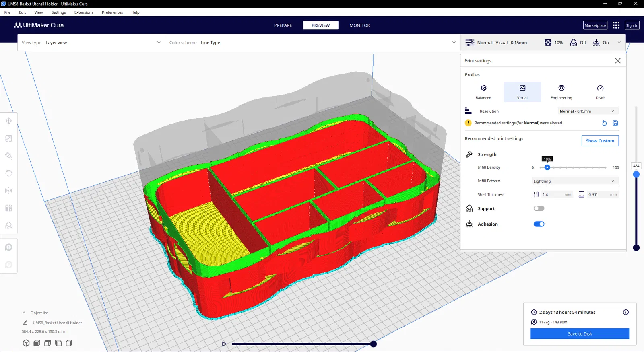This screenshot has width=644, height=352.
Task: Switch to right side view cube icon
Action: (69, 343)
